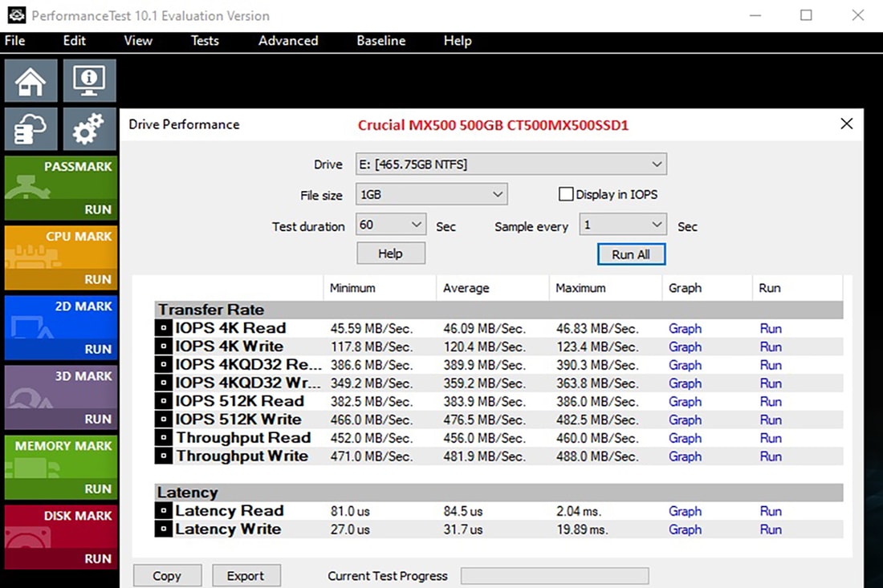Viewport: 883px width, 588px height.
Task: Click the Current Test Progress bar
Action: (554, 576)
